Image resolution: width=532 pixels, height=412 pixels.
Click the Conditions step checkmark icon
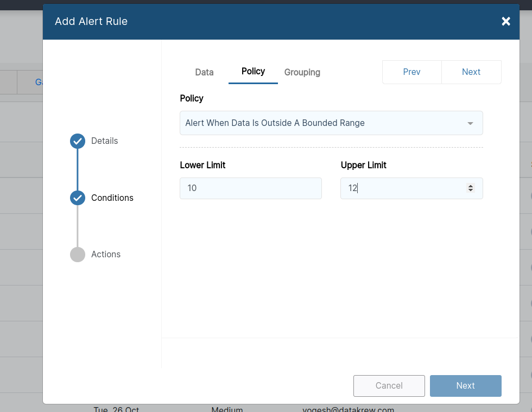(77, 198)
